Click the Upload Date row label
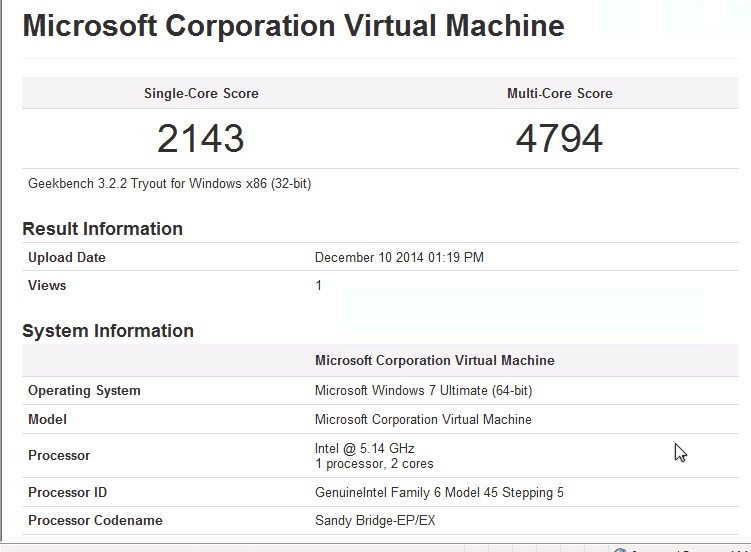 pyautogui.click(x=67, y=257)
